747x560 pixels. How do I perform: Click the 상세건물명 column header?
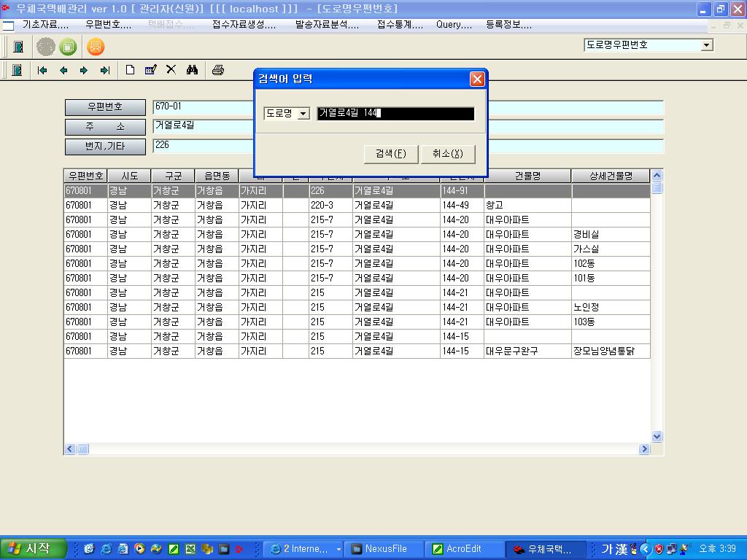coord(611,176)
